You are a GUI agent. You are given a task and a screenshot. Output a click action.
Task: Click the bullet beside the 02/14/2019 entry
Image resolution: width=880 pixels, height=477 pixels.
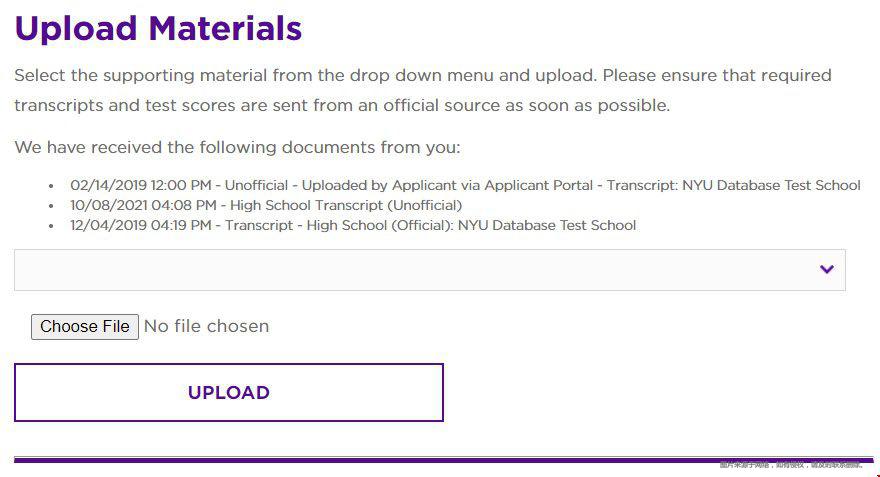51,186
